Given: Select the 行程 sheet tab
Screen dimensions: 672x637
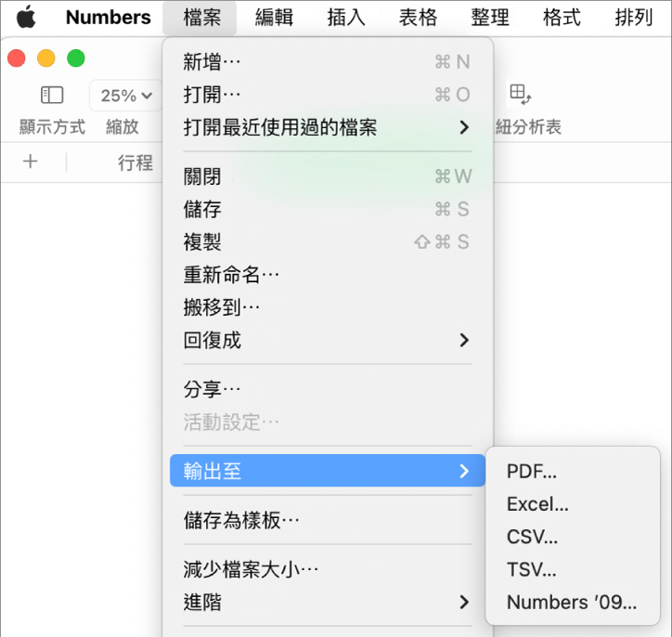Looking at the screenshot, I should point(136,162).
